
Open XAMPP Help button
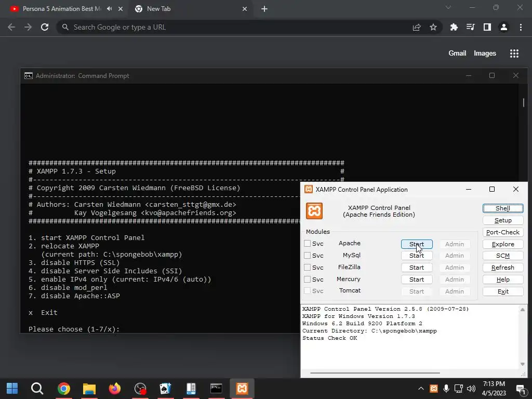click(x=503, y=279)
